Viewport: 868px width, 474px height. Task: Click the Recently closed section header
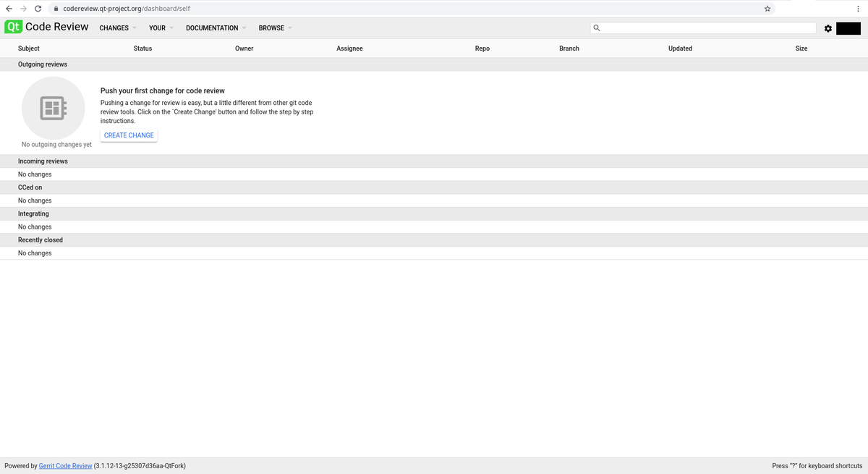pyautogui.click(x=40, y=240)
